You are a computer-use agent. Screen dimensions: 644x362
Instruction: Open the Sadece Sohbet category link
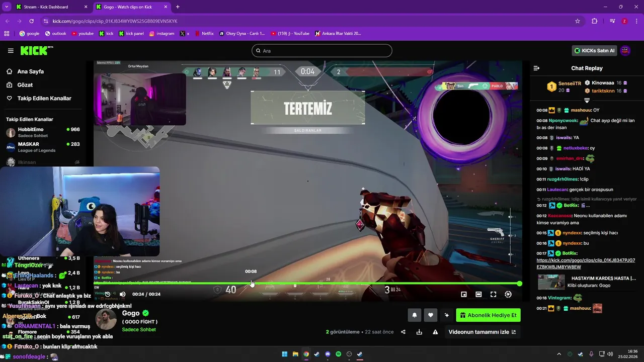click(139, 330)
